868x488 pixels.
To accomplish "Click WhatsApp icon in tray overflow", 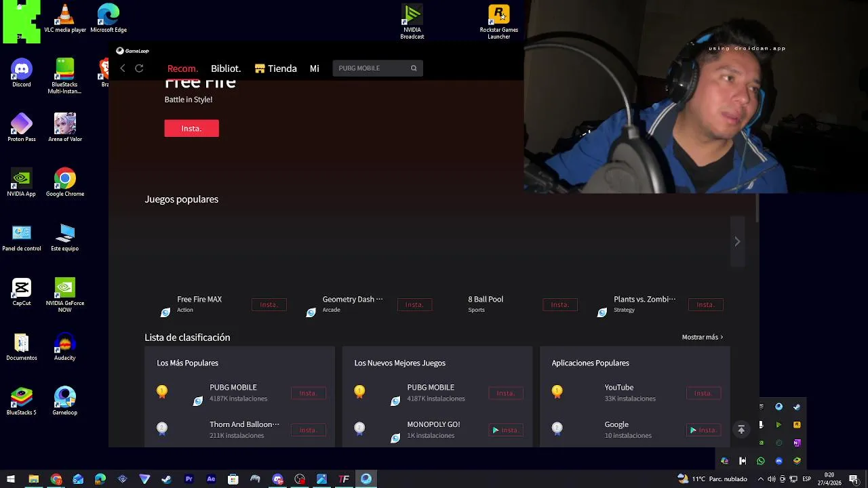I will tap(761, 461).
